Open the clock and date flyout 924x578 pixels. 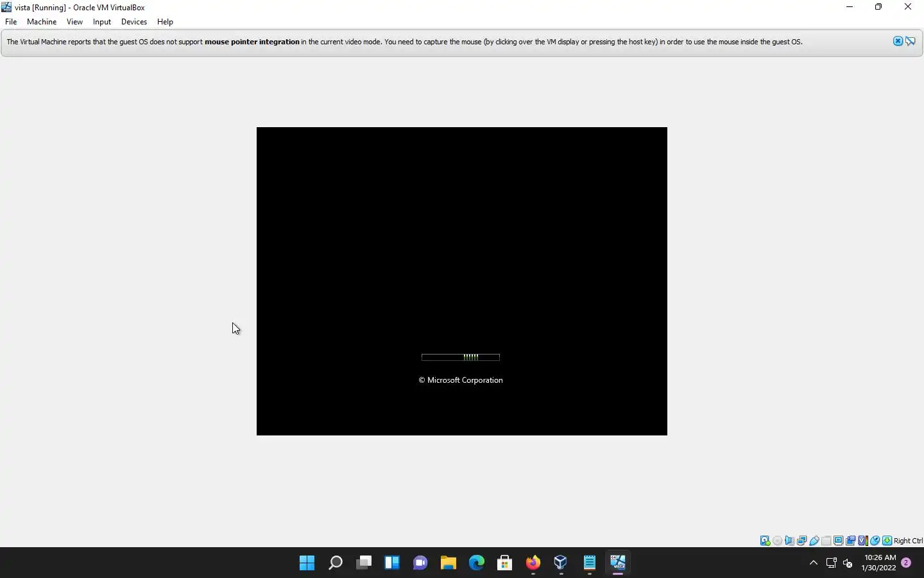click(879, 563)
